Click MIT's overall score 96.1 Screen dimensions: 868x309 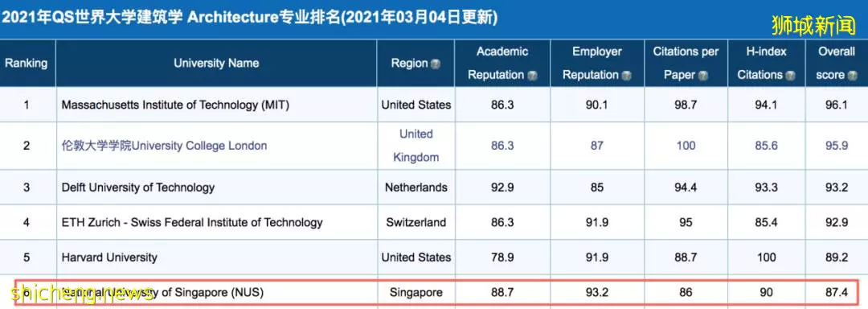click(837, 105)
